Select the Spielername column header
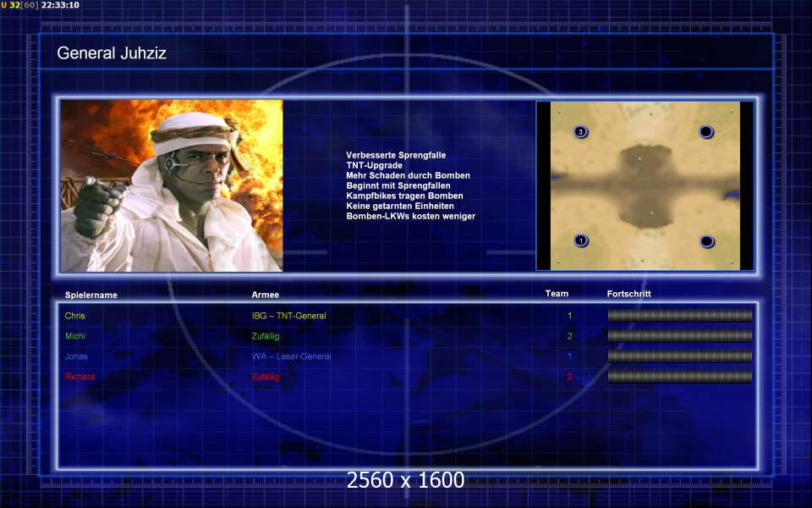Viewport: 812px width, 508px height. tap(91, 295)
